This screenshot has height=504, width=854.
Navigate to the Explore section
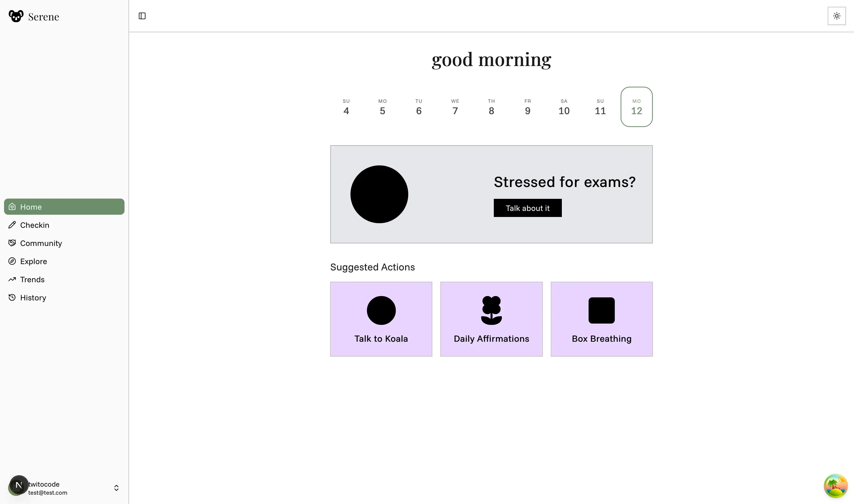(x=34, y=261)
